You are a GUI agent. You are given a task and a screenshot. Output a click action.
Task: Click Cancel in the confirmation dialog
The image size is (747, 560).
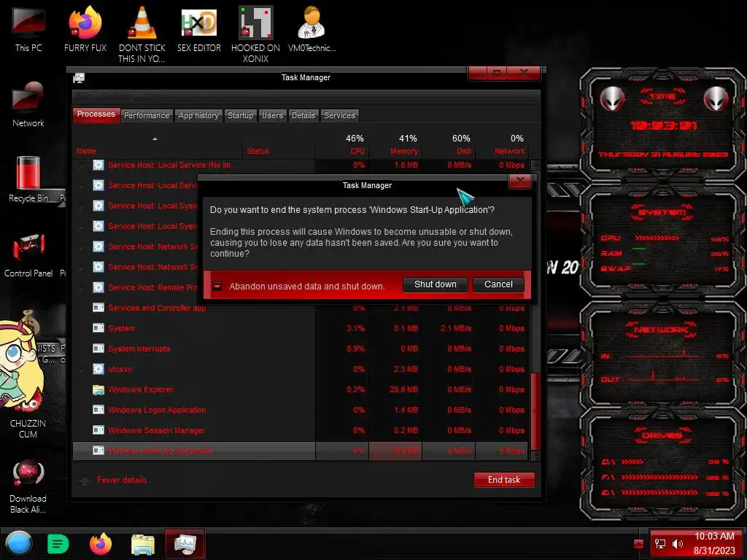[x=498, y=284]
